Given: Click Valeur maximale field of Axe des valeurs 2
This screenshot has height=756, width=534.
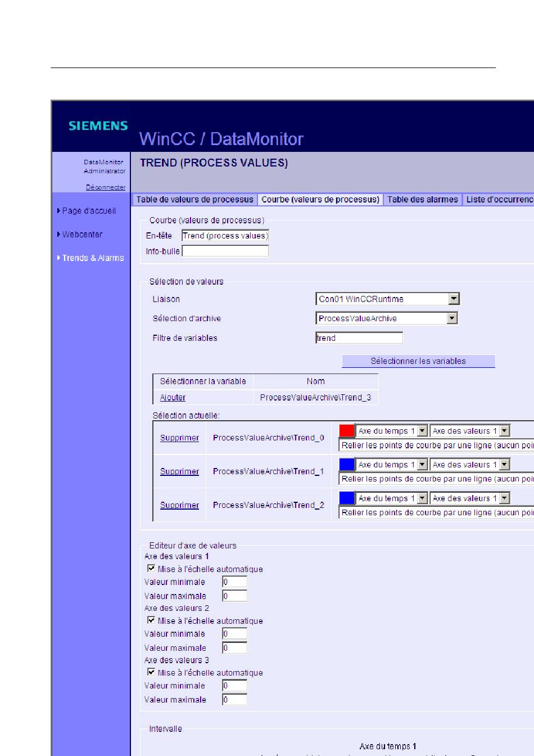Looking at the screenshot, I should point(234,648).
